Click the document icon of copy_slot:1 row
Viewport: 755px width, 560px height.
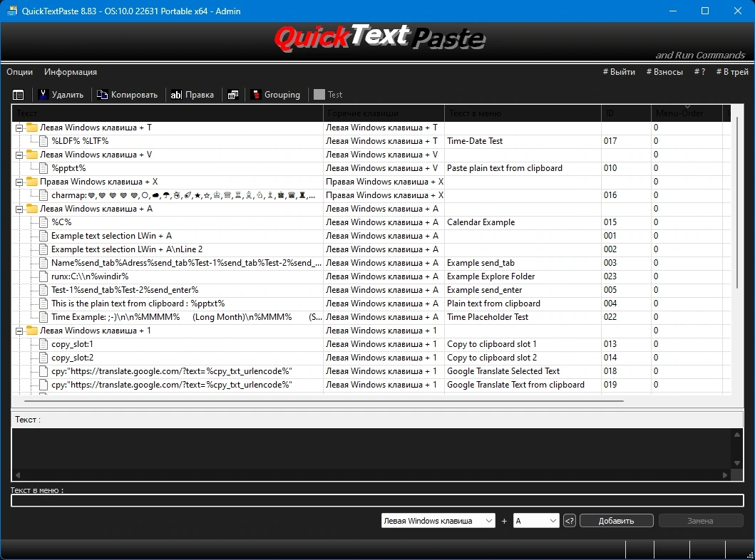click(x=43, y=344)
